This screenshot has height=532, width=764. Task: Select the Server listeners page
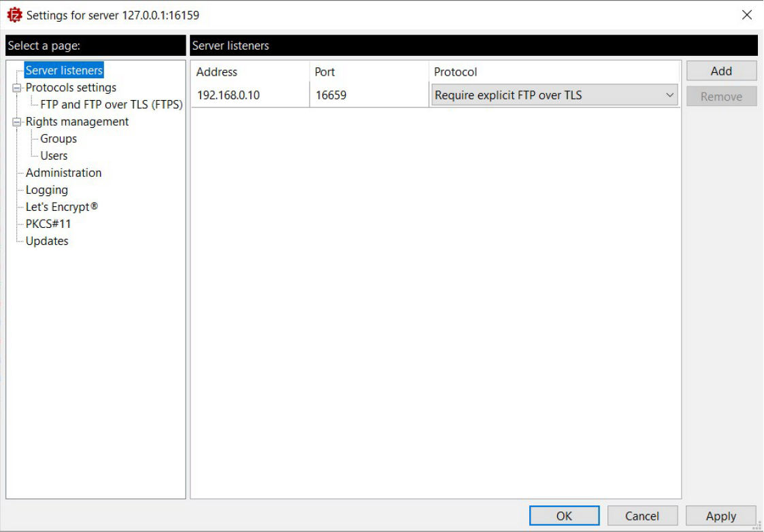pos(64,71)
